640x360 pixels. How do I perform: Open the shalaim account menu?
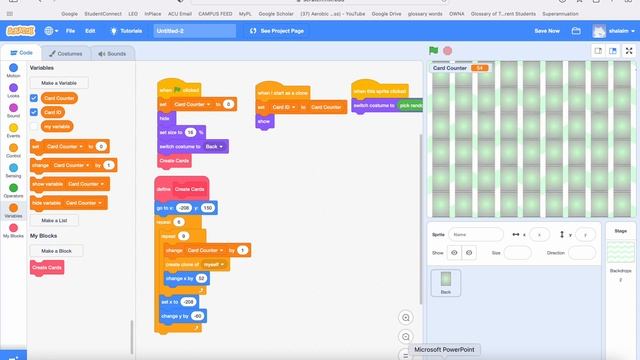click(x=614, y=31)
